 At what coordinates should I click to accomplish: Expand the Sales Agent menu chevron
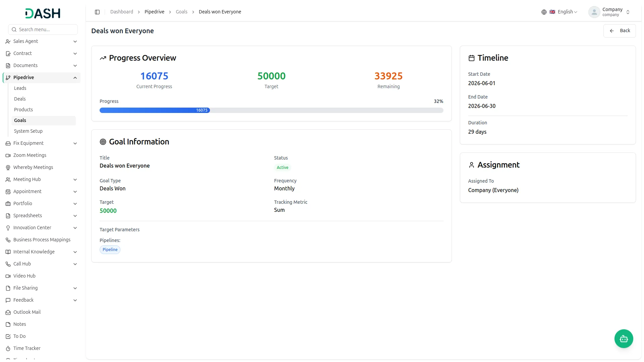(75, 42)
